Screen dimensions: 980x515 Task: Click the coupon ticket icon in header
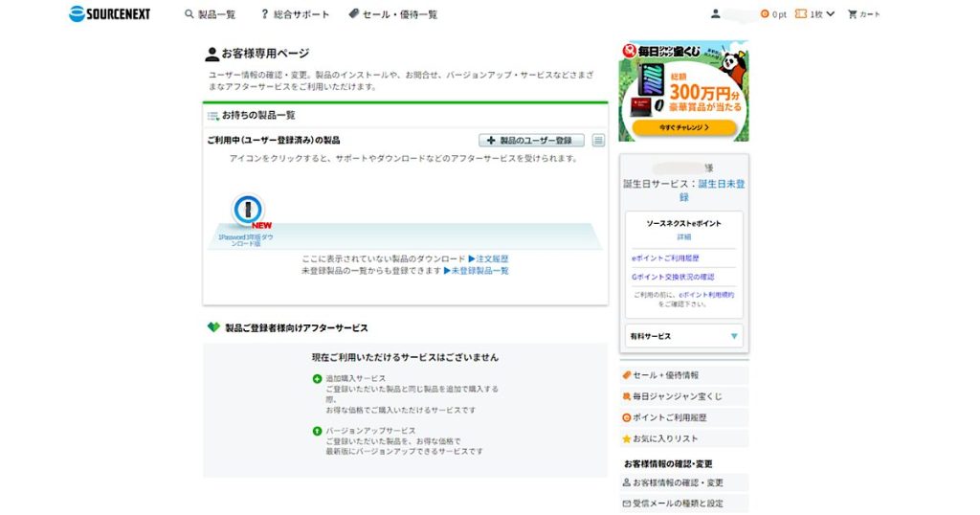coord(801,13)
